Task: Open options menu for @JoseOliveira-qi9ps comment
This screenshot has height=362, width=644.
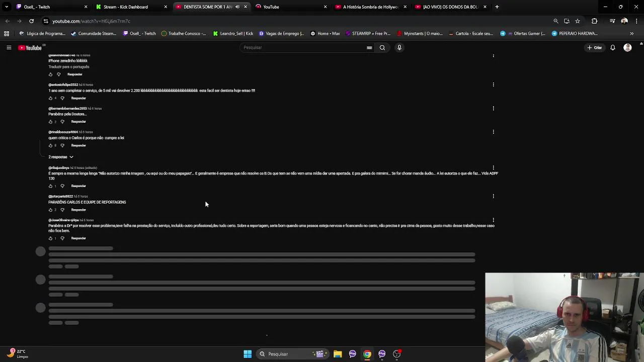Action: [x=493, y=220]
